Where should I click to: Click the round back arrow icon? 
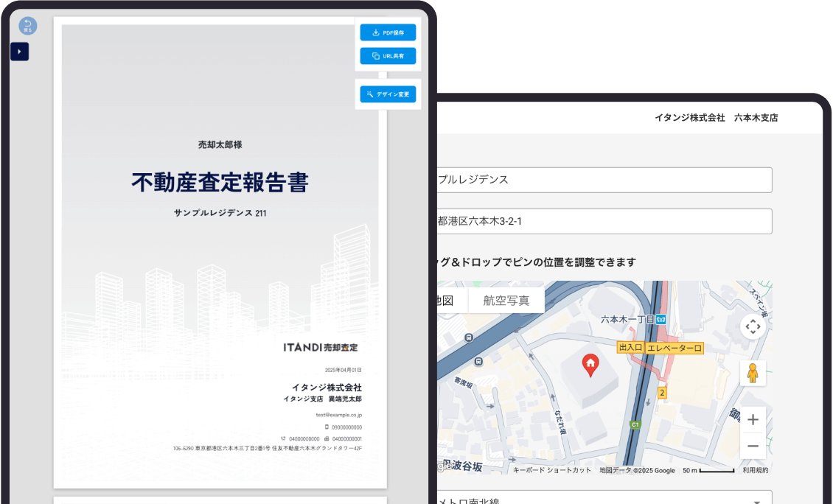coord(27,26)
